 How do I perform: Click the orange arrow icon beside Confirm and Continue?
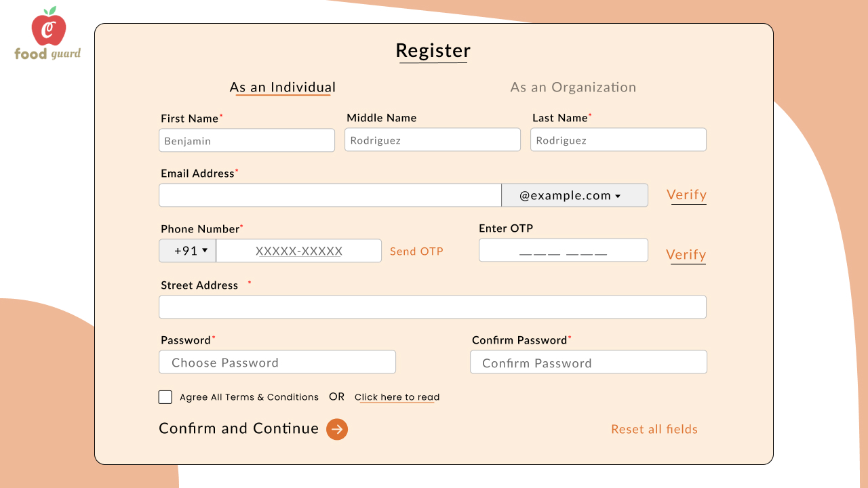coord(337,429)
